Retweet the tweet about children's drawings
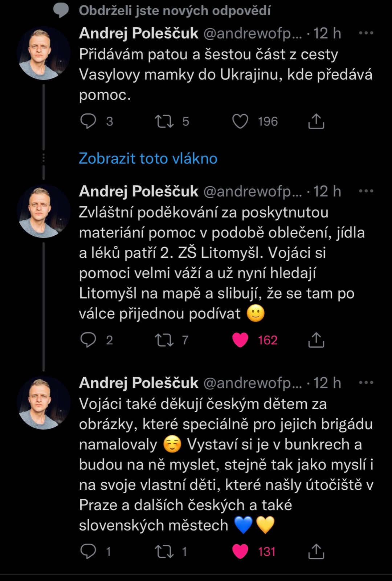 (x=164, y=552)
